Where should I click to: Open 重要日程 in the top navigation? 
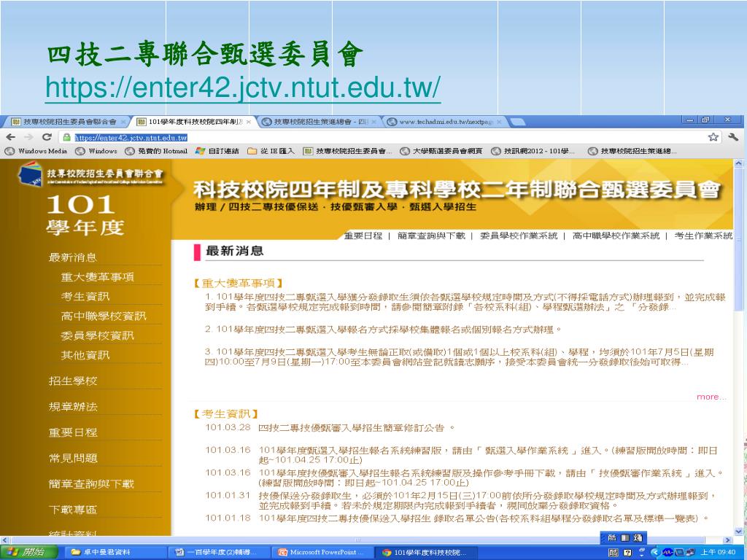click(363, 236)
